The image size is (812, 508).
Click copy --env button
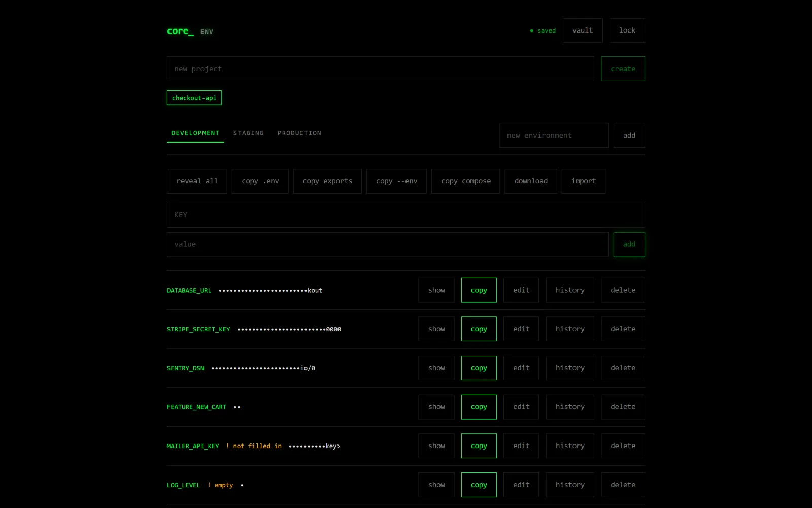(x=397, y=181)
